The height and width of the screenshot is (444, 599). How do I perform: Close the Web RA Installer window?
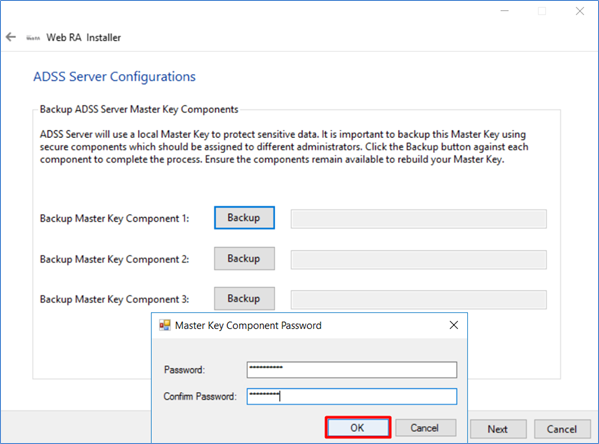tap(580, 11)
